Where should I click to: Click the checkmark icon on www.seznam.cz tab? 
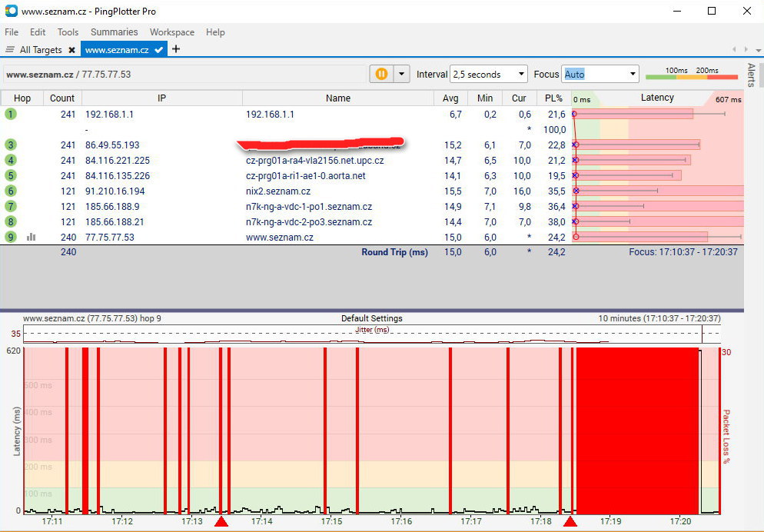coord(159,50)
